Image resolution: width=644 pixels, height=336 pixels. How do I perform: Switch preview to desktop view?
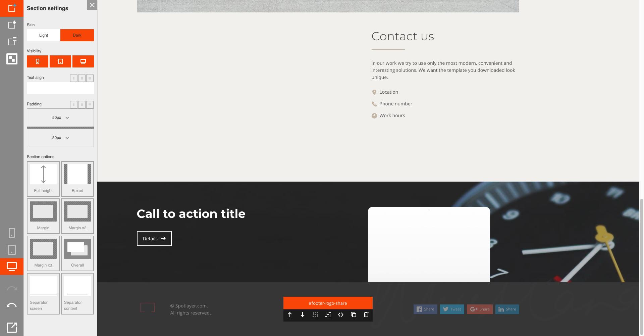tap(12, 267)
